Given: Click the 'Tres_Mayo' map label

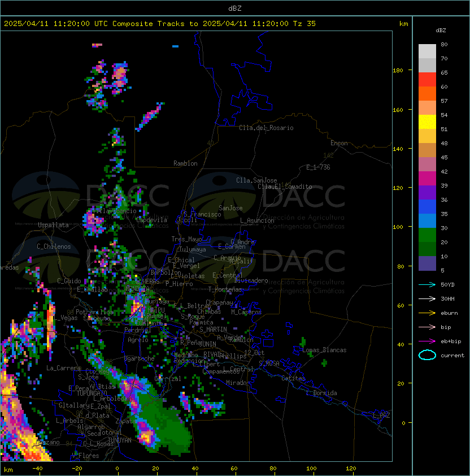Looking at the screenshot, I should (x=186, y=239).
